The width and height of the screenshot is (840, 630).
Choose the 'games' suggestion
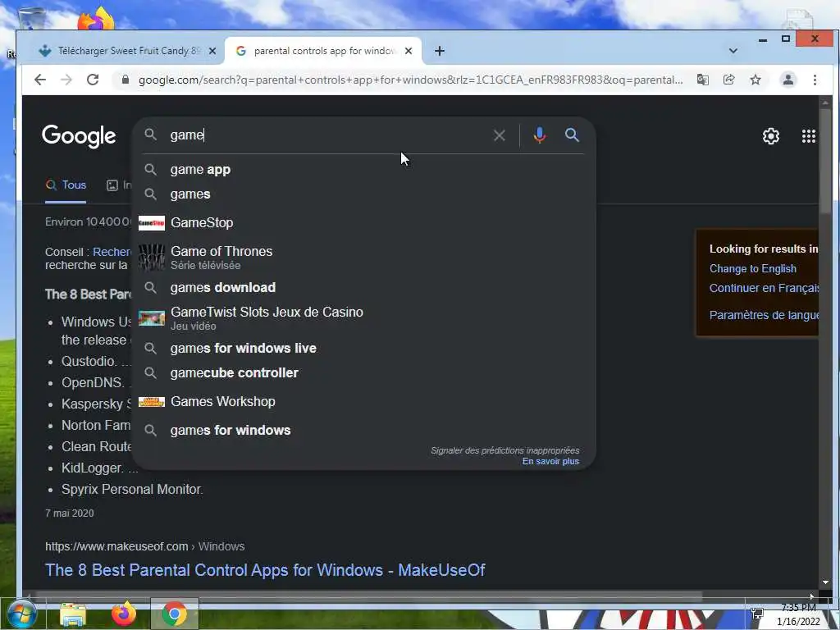[363, 194]
